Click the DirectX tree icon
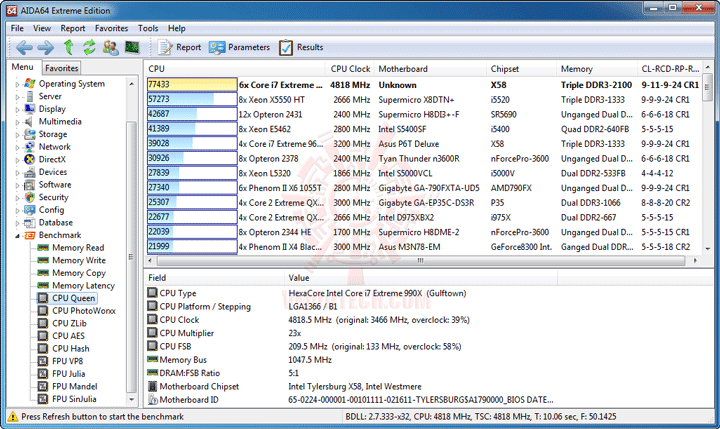 coord(29,159)
